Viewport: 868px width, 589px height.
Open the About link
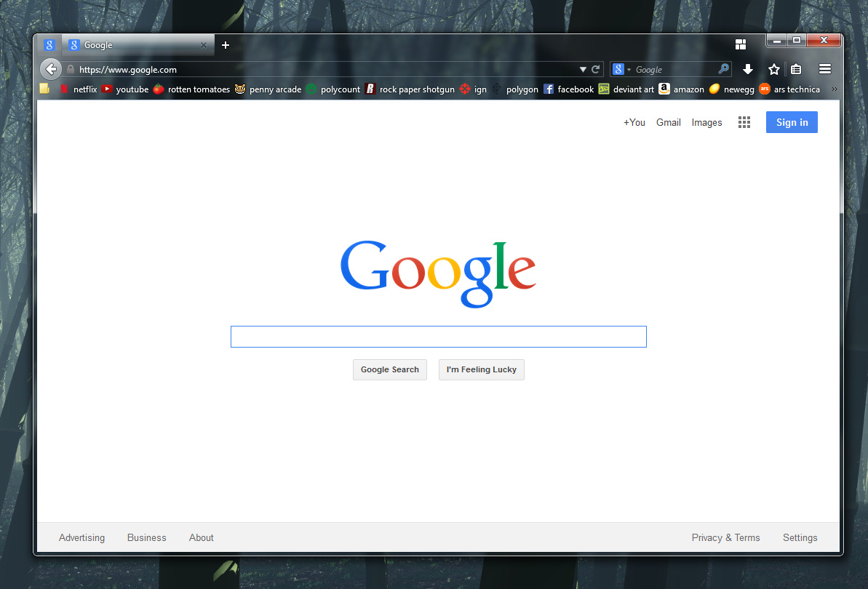[x=201, y=537]
